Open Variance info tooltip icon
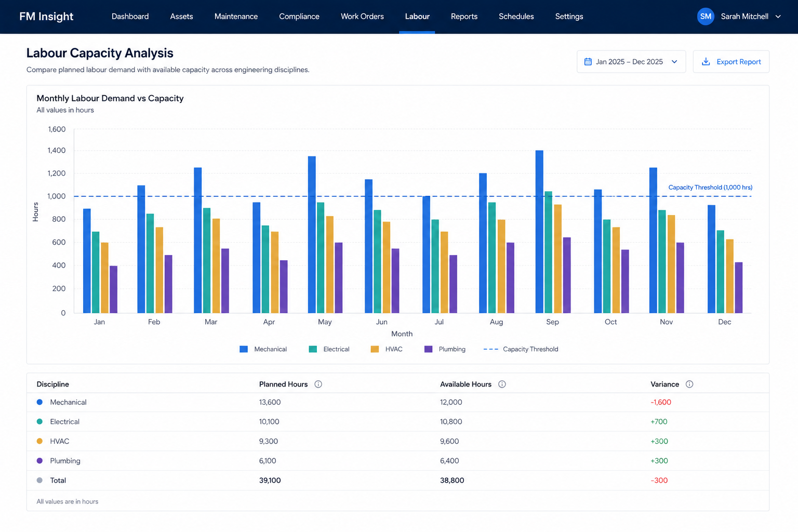798x532 pixels. [x=689, y=384]
